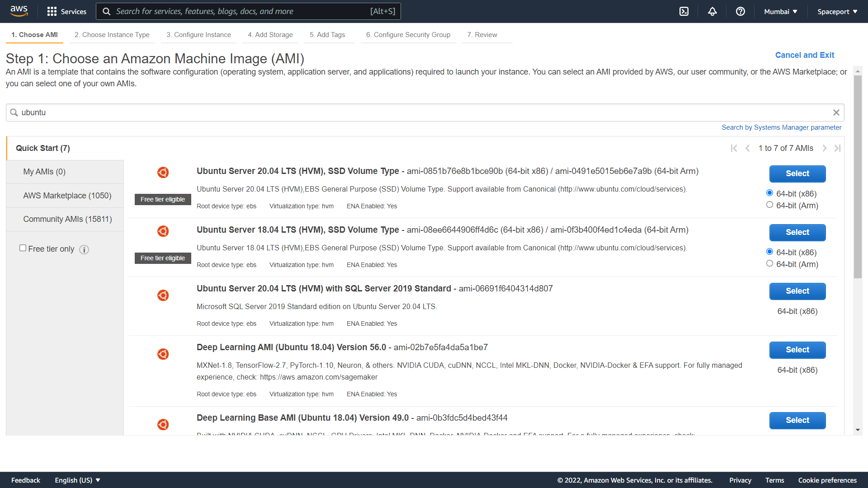Click Ubuntu logo of SQL Server 2019 AMI
868x488 pixels.
[x=163, y=295]
